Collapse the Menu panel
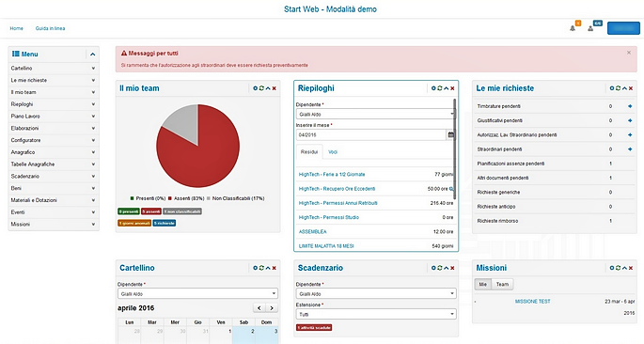This screenshot has height=344, width=644. point(92,55)
